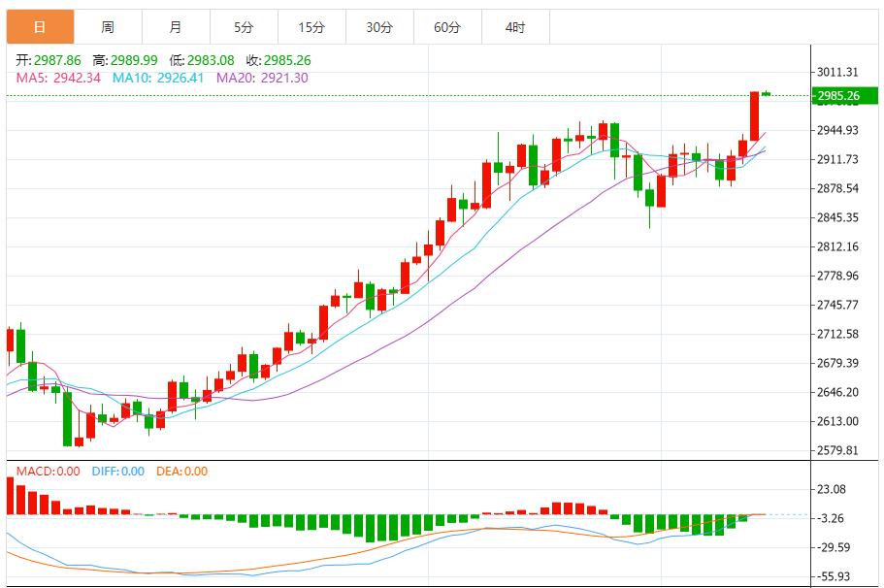Click the 开: 2987.86 opening price text
Screen dimensions: 884x588
tap(49, 60)
